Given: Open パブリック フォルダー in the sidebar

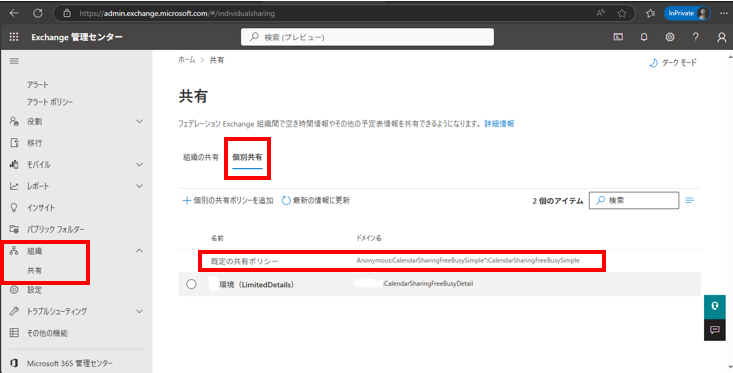Looking at the screenshot, I should (x=56, y=230).
